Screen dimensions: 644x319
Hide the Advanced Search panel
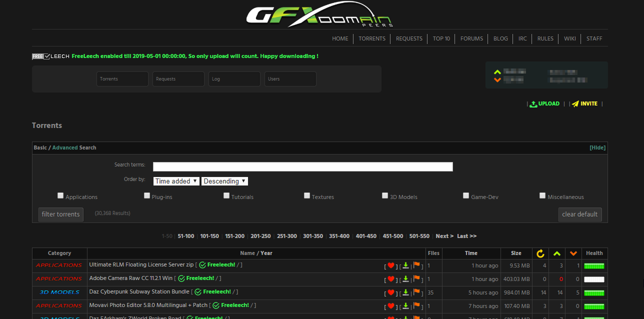tap(597, 147)
